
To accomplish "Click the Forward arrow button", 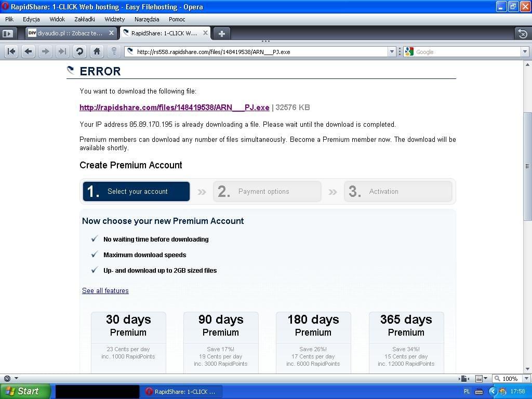I will tap(45, 51).
